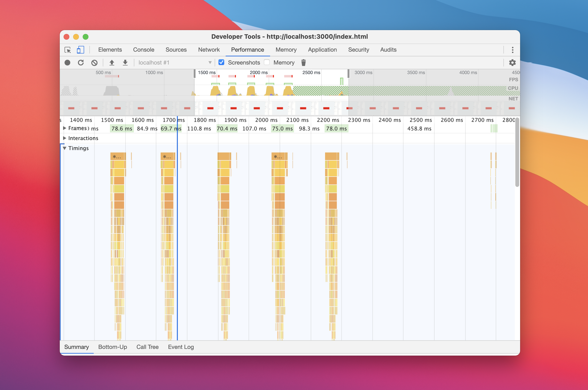Uncheck the Screenshots checkbox
Screen dimensions: 588x390
(221, 62)
